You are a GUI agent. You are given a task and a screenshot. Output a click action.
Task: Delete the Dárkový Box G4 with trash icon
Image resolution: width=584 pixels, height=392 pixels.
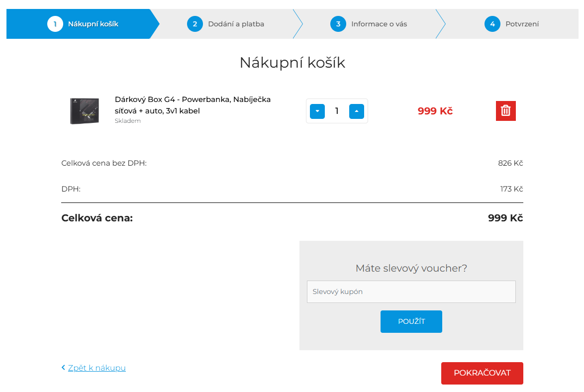[505, 111]
